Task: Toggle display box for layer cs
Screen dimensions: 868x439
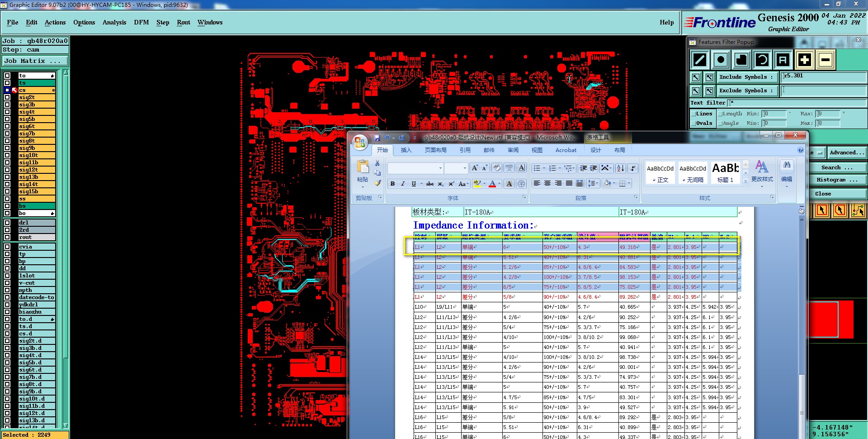Action: click(x=7, y=90)
